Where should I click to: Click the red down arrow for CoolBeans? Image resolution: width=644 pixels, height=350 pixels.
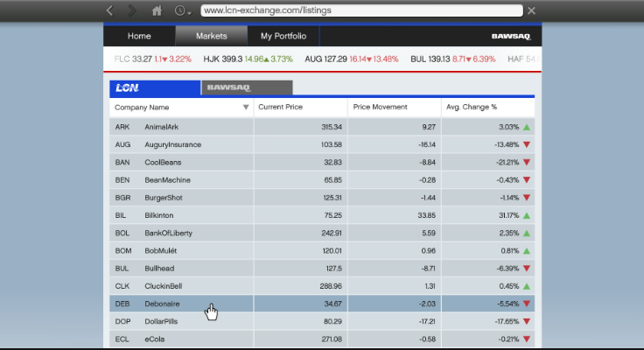click(x=527, y=163)
